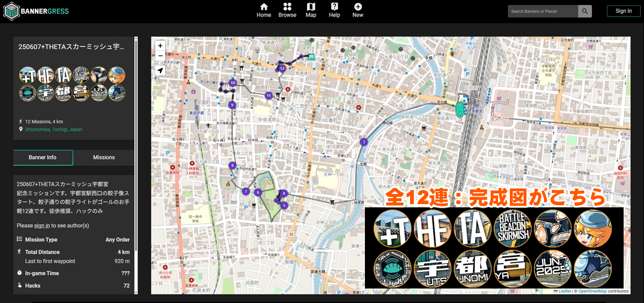Viewport: 644px width, 303px height.
Task: Select mission marker 3 on the map
Action: coord(364,142)
